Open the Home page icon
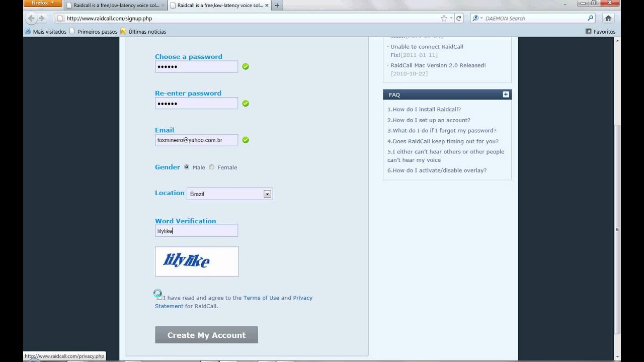Viewport: 644px width, 362px height. pyautogui.click(x=608, y=18)
